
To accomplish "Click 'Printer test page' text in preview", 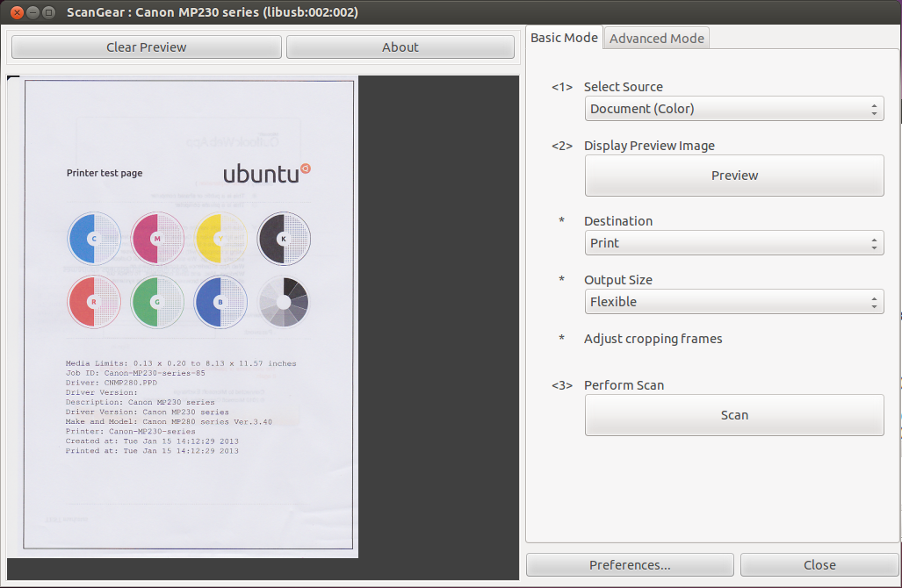I will pos(105,173).
